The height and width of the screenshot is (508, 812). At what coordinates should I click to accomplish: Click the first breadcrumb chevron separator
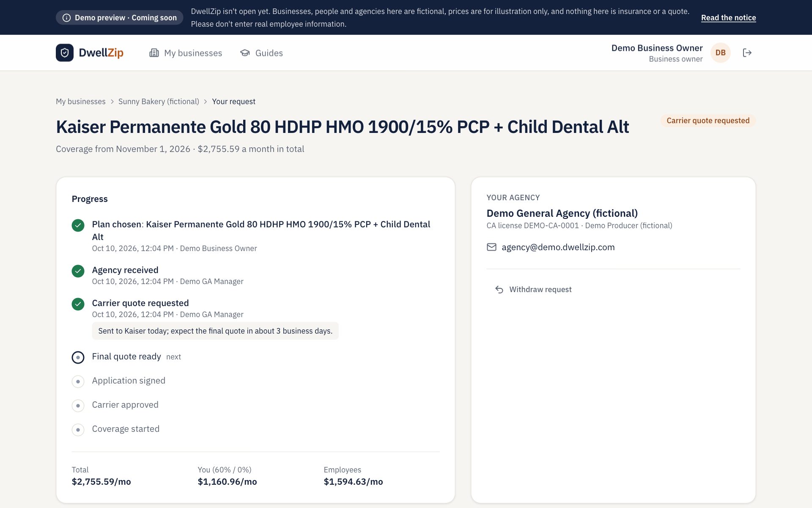(112, 102)
